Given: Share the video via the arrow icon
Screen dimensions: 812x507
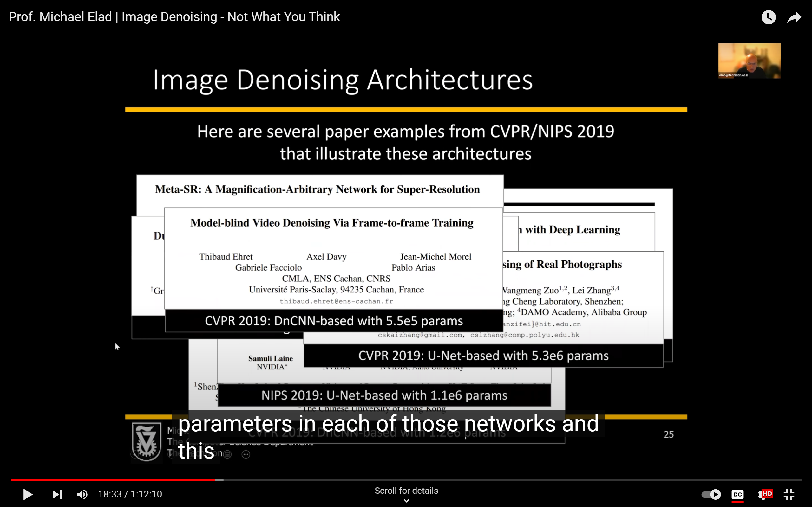Looking at the screenshot, I should [794, 17].
